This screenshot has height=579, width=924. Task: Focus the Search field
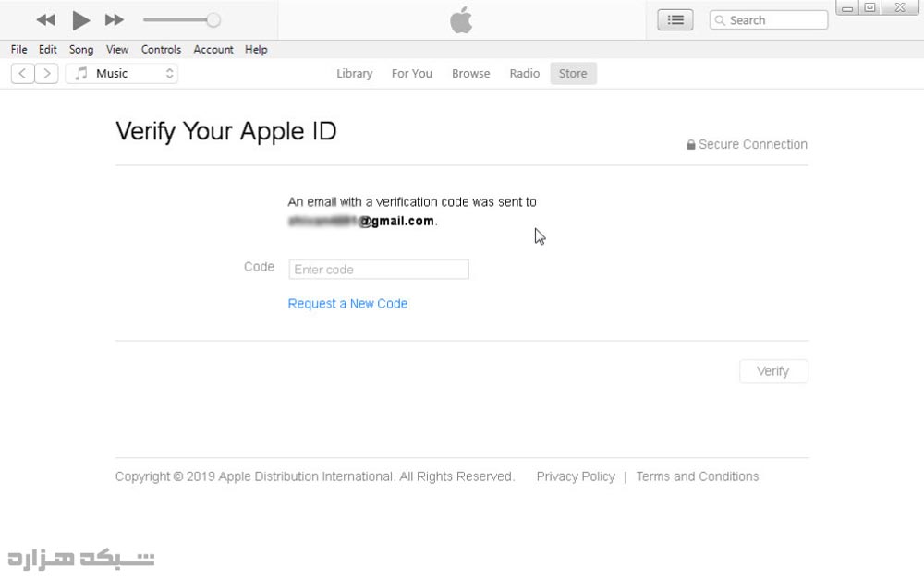769,20
